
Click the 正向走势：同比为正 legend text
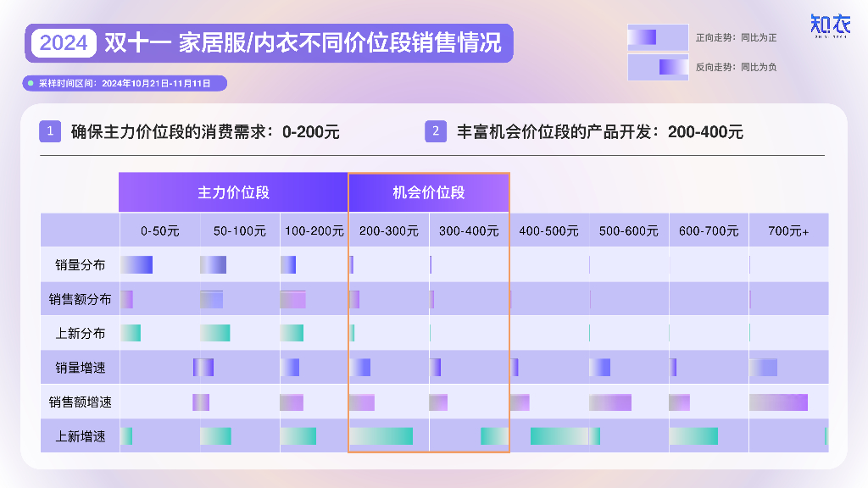737,37
